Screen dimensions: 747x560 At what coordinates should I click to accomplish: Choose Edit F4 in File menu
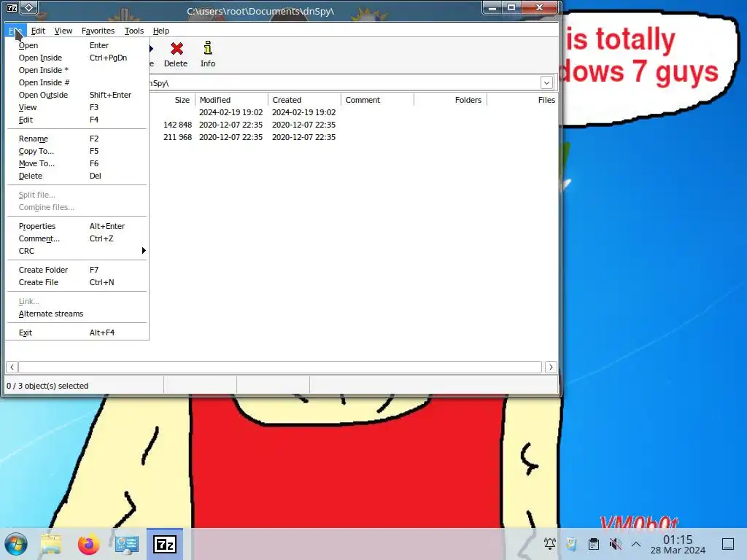(x=77, y=120)
